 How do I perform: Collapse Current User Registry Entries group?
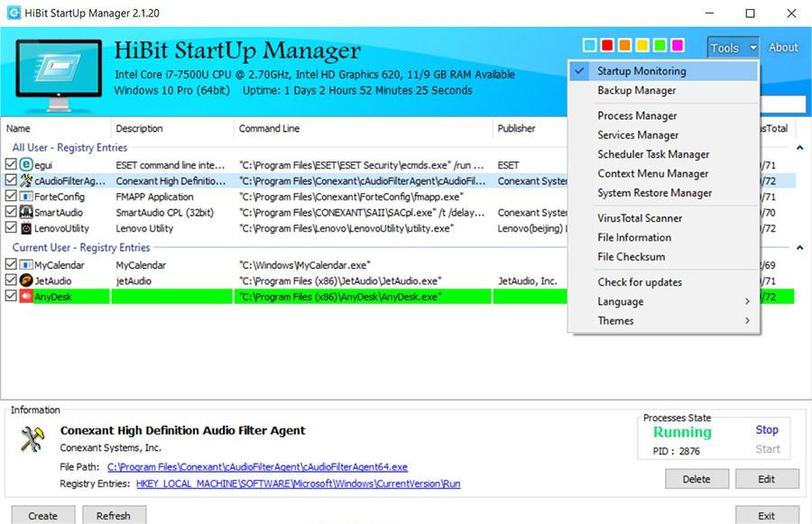click(x=799, y=248)
